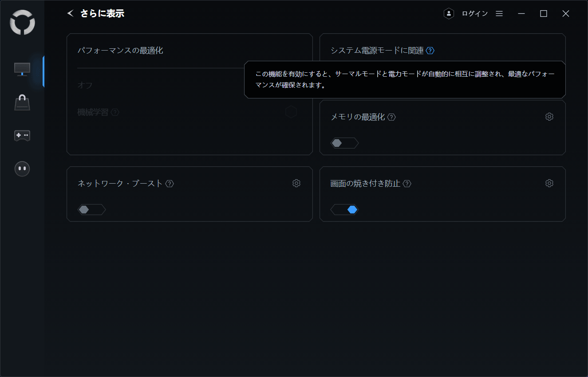
Task: Click the ログイン link
Action: click(x=474, y=14)
